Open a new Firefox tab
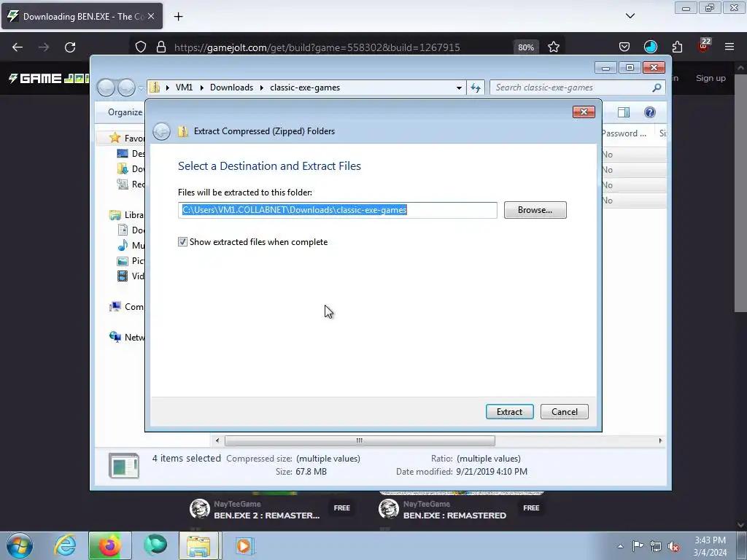Screen dimensions: 747x560 click(178, 17)
